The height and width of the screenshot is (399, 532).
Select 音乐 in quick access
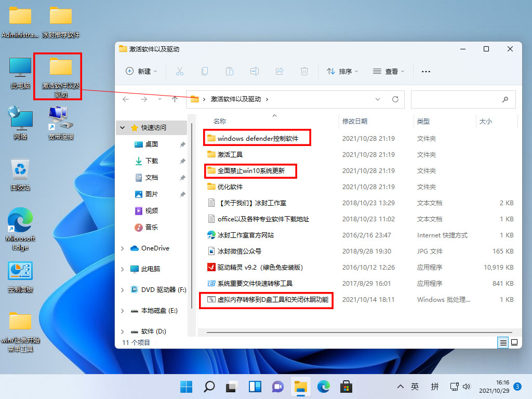(152, 228)
